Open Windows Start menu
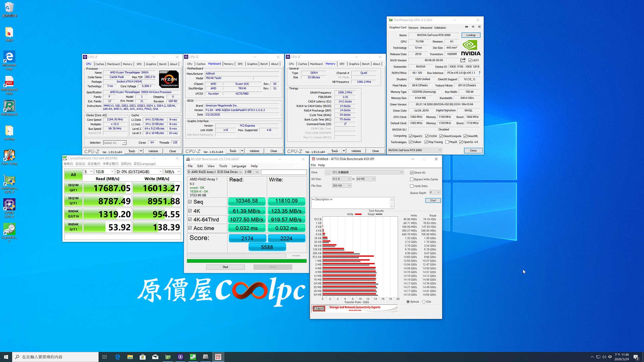Viewport: 644px width, 362px height. point(6,357)
